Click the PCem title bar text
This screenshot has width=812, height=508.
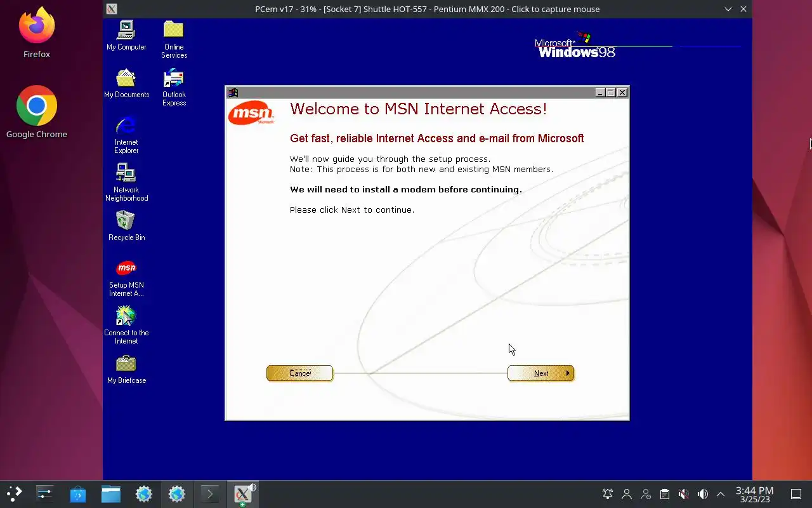[428, 9]
